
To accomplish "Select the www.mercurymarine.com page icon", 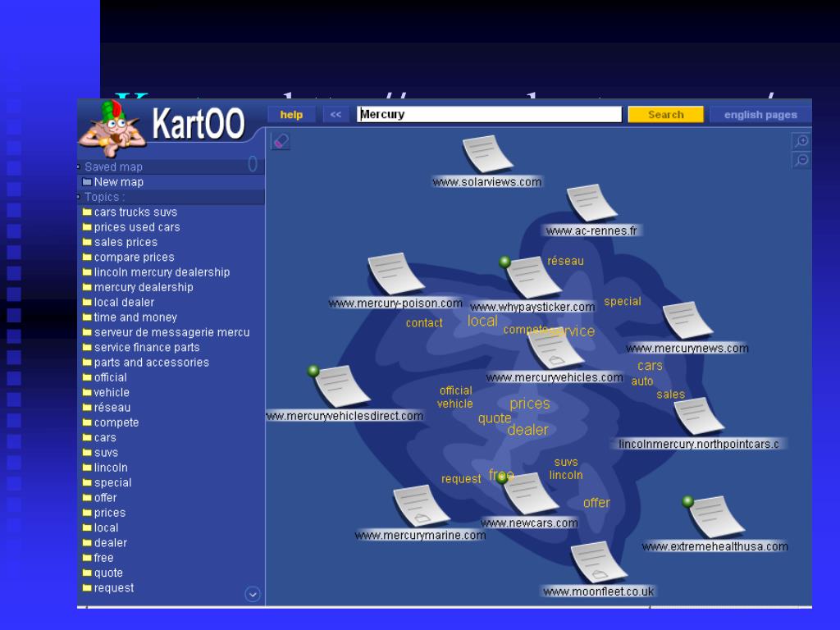I will [x=421, y=505].
